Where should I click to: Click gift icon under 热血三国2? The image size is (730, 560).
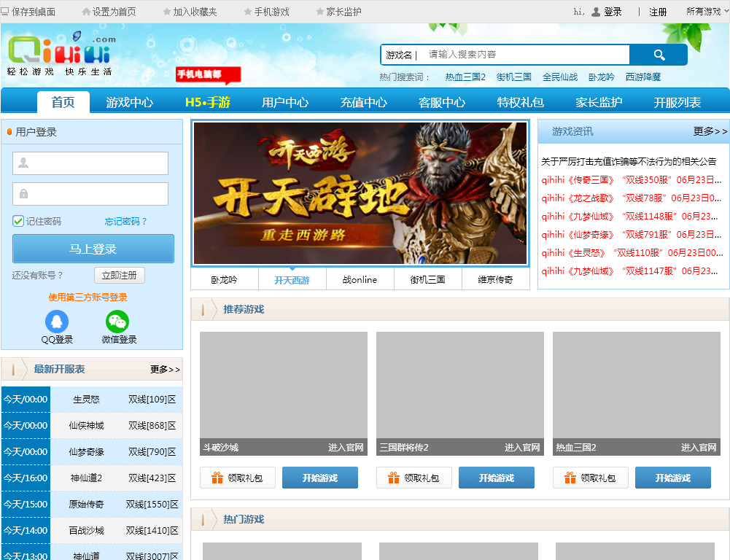pyautogui.click(x=570, y=478)
